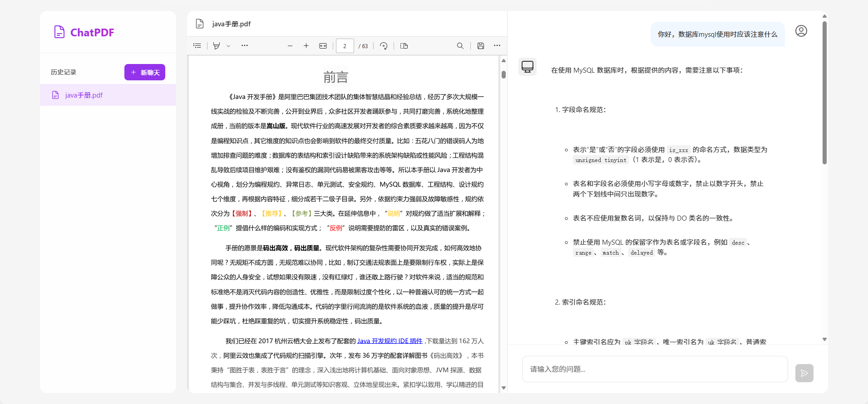Screen dimensions: 868x404
Task: Click the orange【推荐】text in PDF
Action: point(271,213)
